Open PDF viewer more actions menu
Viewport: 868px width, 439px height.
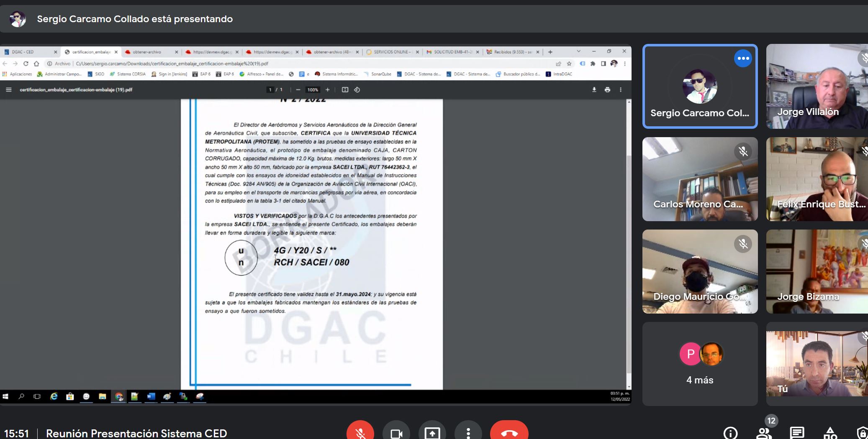point(621,89)
